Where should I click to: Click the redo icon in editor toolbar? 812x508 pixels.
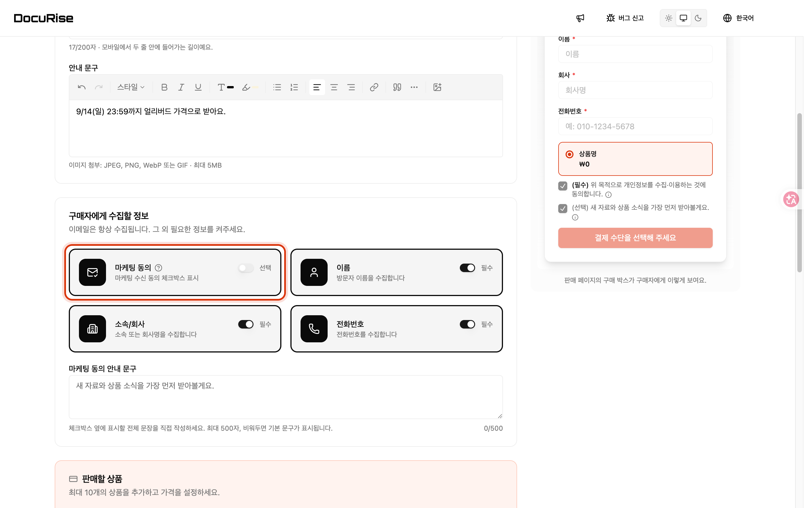[98, 87]
